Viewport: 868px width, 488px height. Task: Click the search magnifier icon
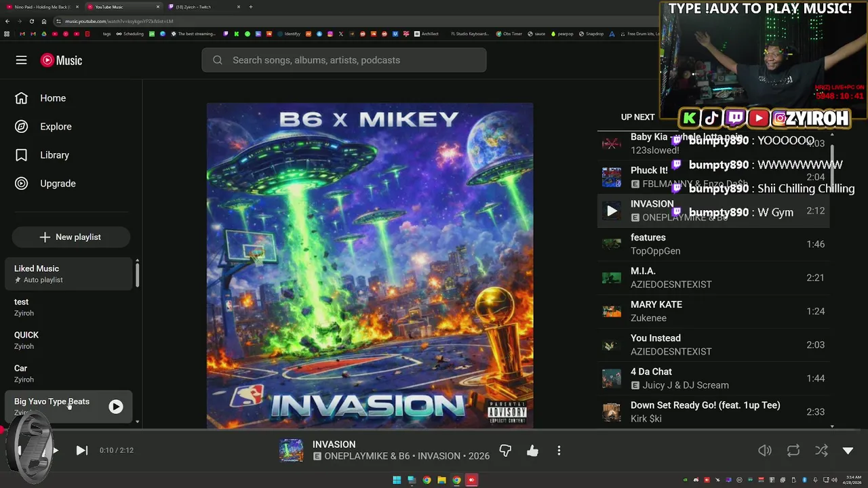click(217, 60)
